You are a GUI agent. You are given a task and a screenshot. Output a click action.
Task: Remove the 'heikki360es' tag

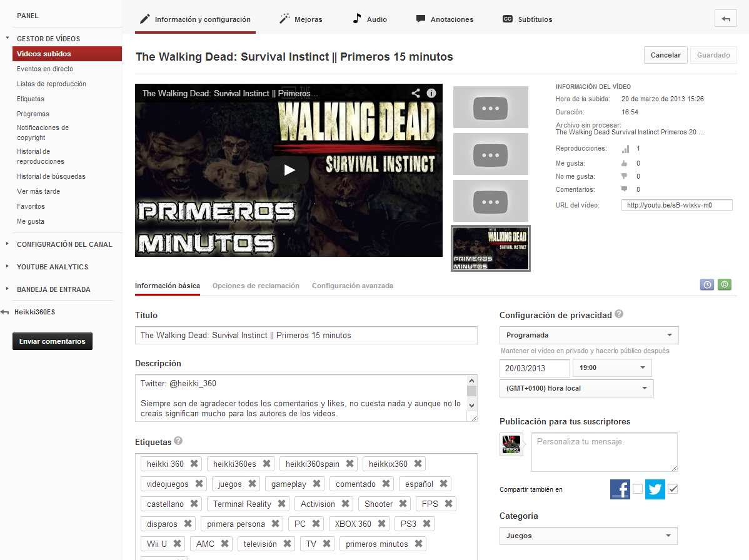click(266, 464)
